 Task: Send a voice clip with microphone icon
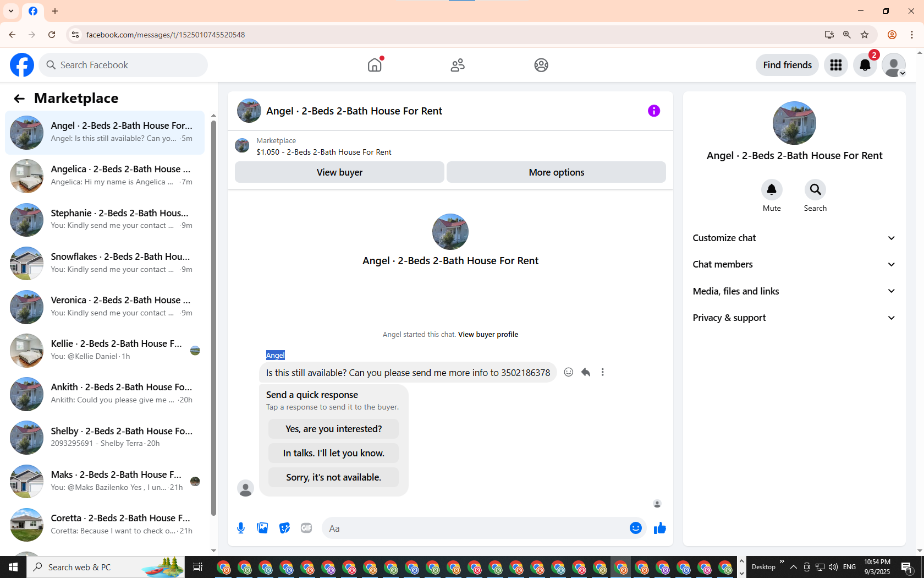(x=241, y=528)
